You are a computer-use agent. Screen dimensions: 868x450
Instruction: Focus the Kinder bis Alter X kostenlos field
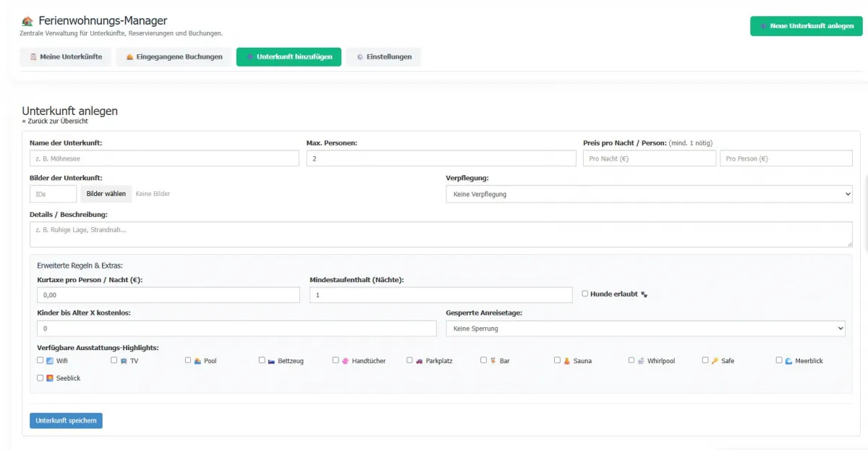point(237,328)
